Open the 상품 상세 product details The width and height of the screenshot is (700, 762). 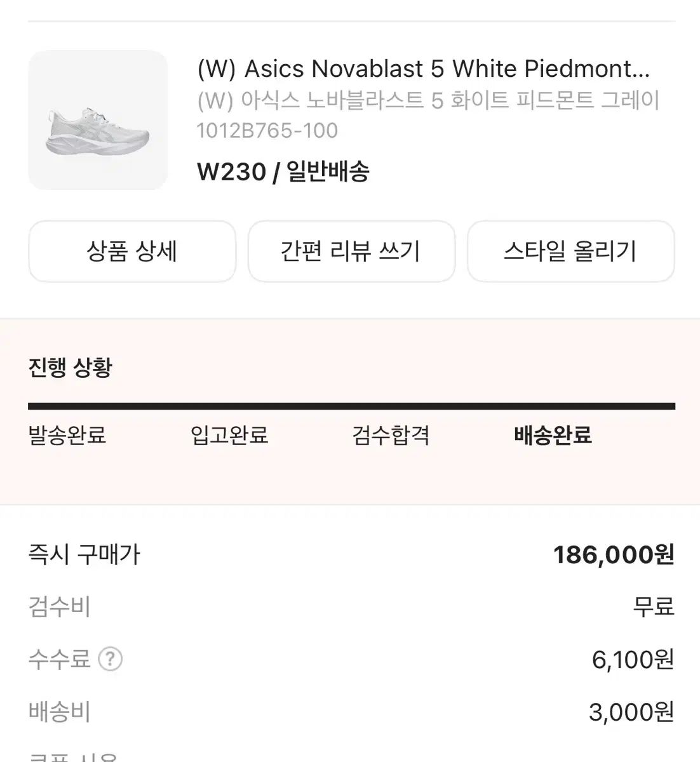tap(132, 251)
